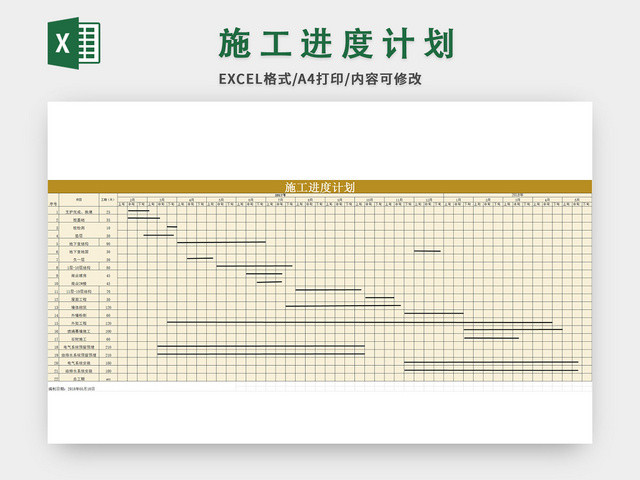Image resolution: width=640 pixels, height=480 pixels.
Task: Click the gold 施工进度计划 table title banner
Action: click(x=320, y=187)
